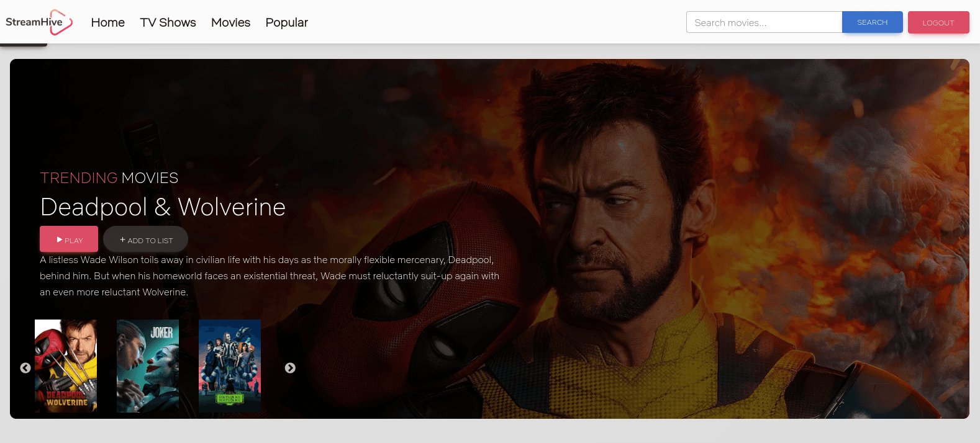
Task: Open the TV Shows section
Action: coord(168,22)
